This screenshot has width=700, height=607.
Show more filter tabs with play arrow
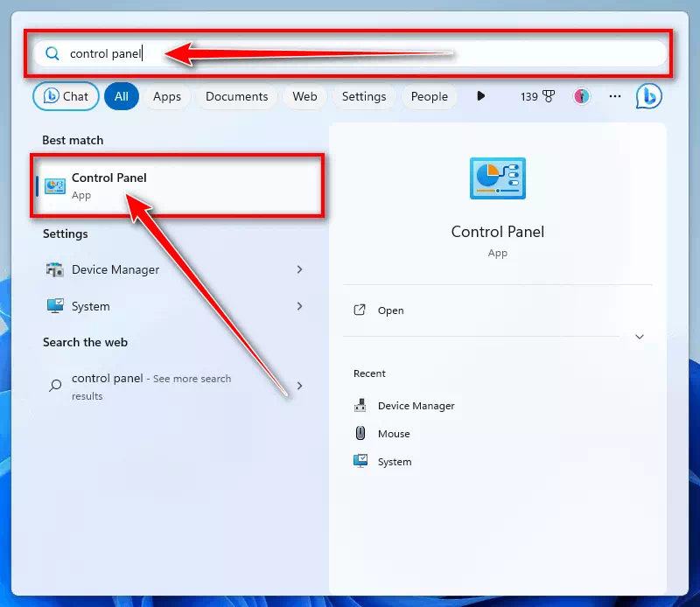(480, 96)
